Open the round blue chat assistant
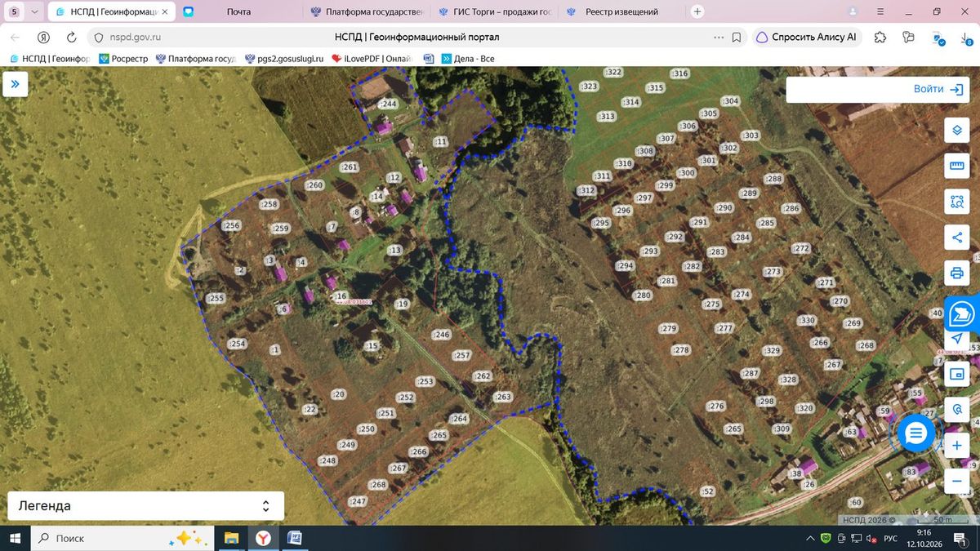This screenshot has height=551, width=980. pyautogui.click(x=915, y=433)
